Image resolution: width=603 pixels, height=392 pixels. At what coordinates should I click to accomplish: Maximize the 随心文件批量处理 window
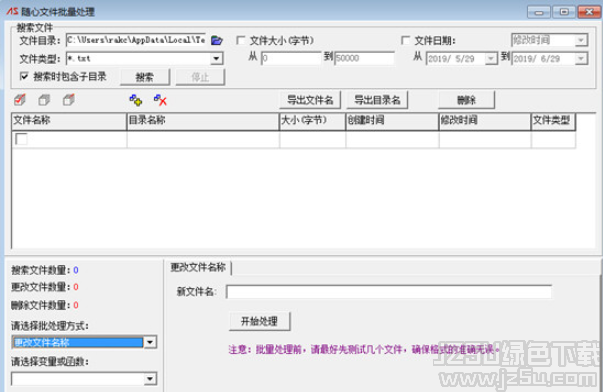pyautogui.click(x=564, y=12)
